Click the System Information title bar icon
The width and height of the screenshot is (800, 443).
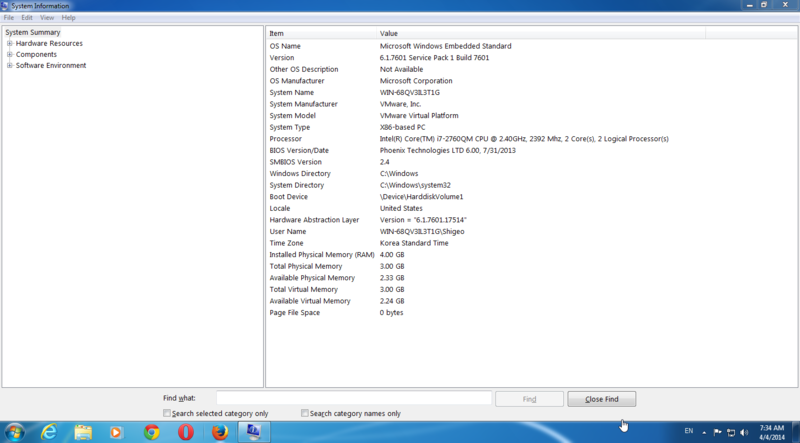pyautogui.click(x=5, y=6)
